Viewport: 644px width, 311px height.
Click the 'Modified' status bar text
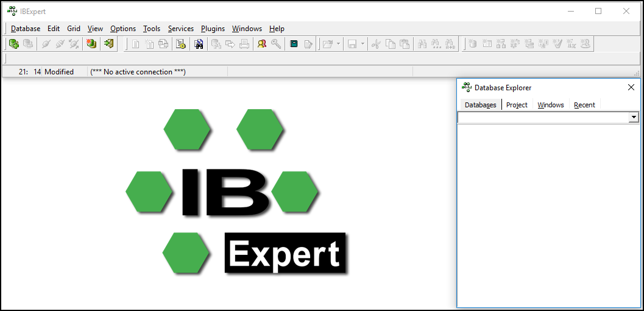58,72
